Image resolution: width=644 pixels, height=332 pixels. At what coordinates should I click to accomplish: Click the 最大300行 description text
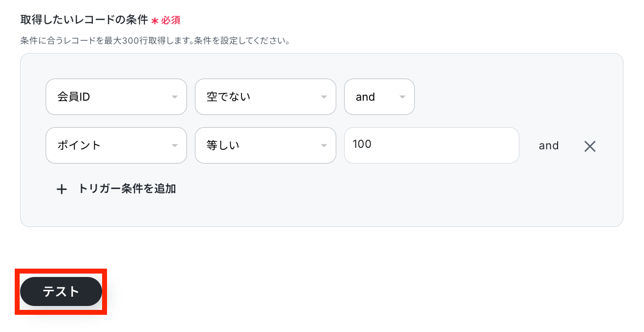[155, 41]
